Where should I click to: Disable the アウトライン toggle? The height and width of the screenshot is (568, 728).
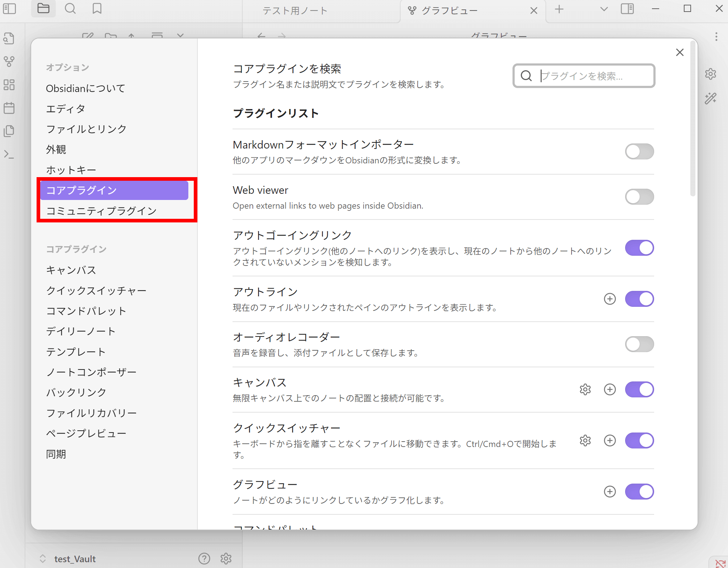pos(639,299)
